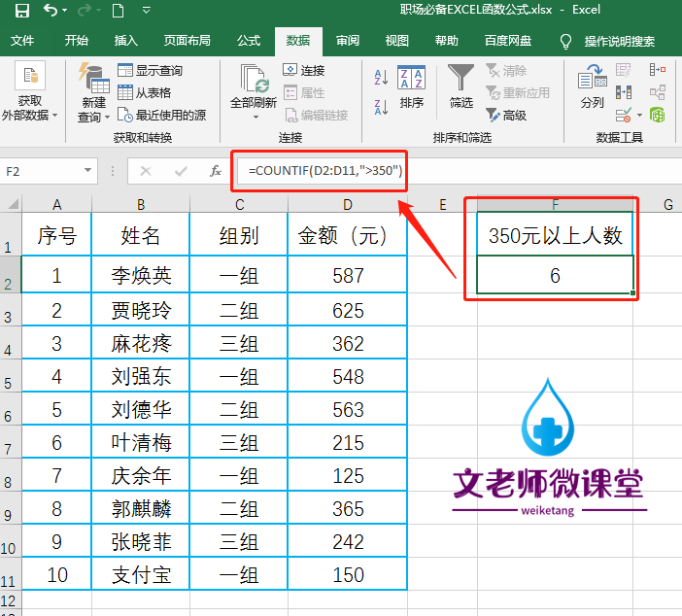Select cell F2 showing 6
Viewport: 682px width, 616px height.
click(555, 275)
